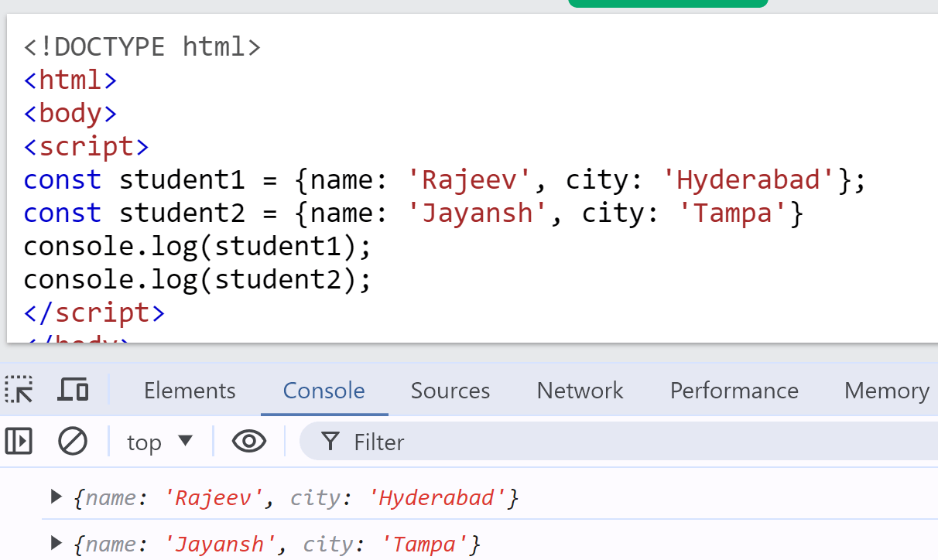Switch to the Elements tab
Screen dimensions: 938x560
pyautogui.click(x=190, y=391)
